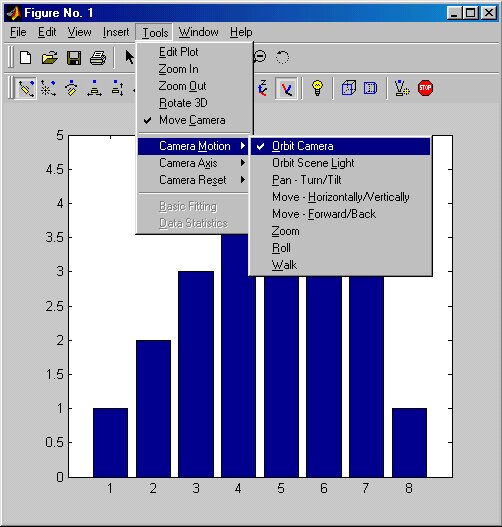Click the New Figure toolbar icon
Screen dimensions: 502x527
tap(26, 57)
